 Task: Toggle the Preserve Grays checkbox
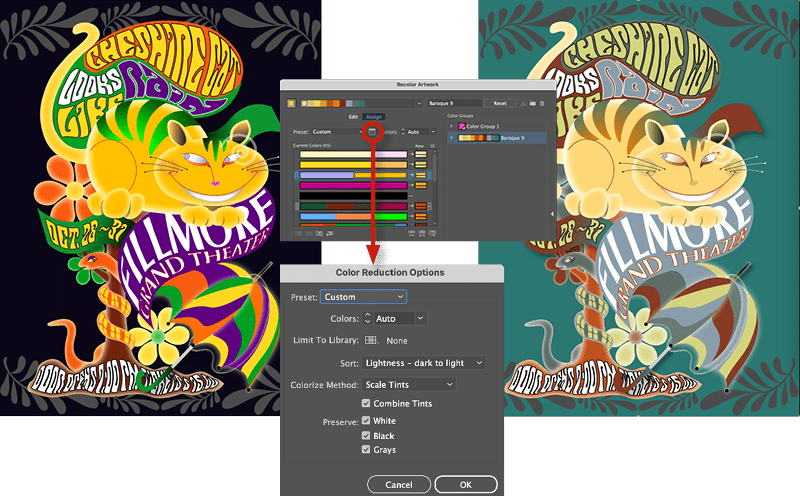366,450
